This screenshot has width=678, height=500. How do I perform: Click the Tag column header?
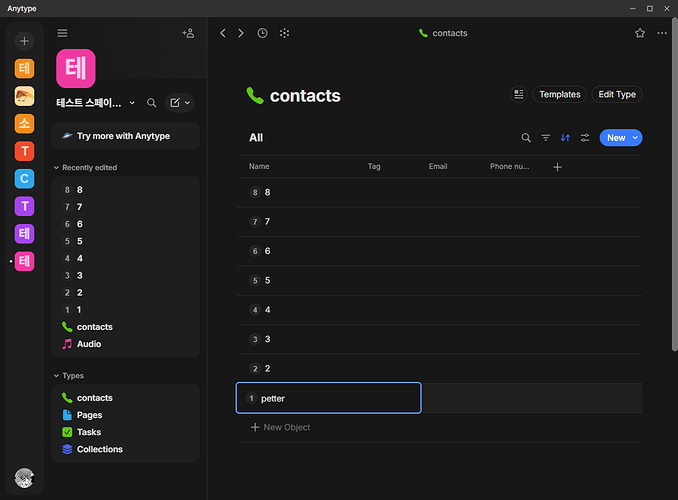(374, 167)
